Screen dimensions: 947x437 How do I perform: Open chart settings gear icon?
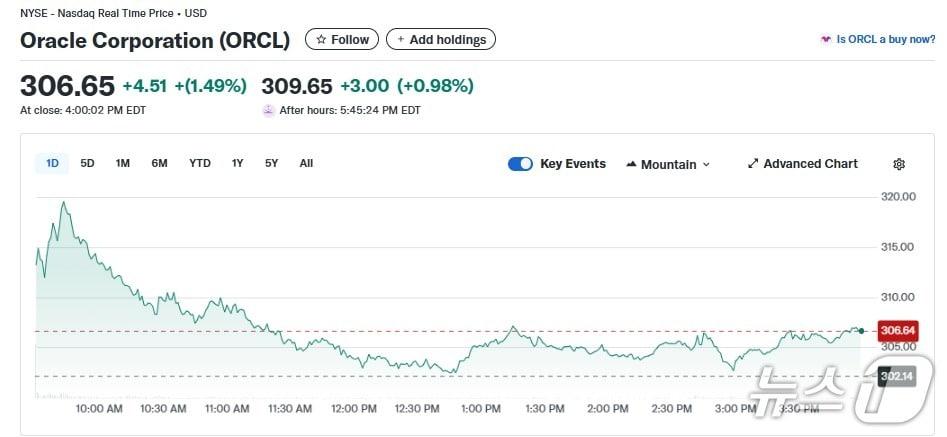898,164
